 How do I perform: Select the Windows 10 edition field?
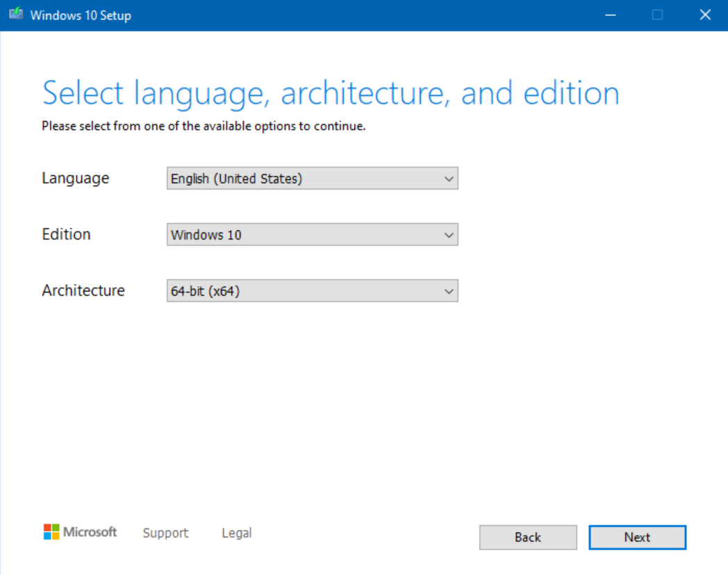278,235
